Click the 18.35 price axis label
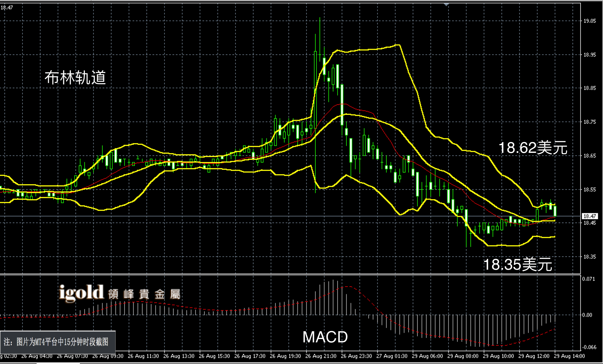This screenshot has width=603, height=364. (590, 257)
